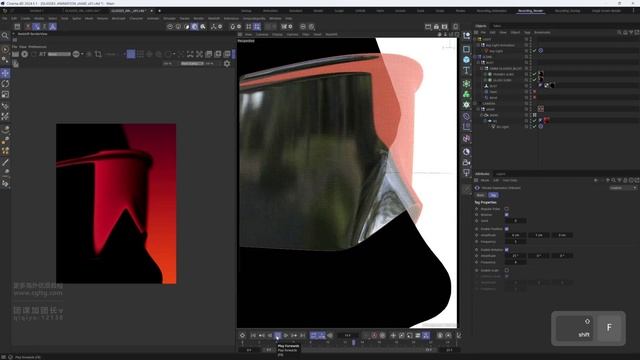Open RenderView settings gear icon
Viewport: 640px width, 360px height.
(x=227, y=64)
